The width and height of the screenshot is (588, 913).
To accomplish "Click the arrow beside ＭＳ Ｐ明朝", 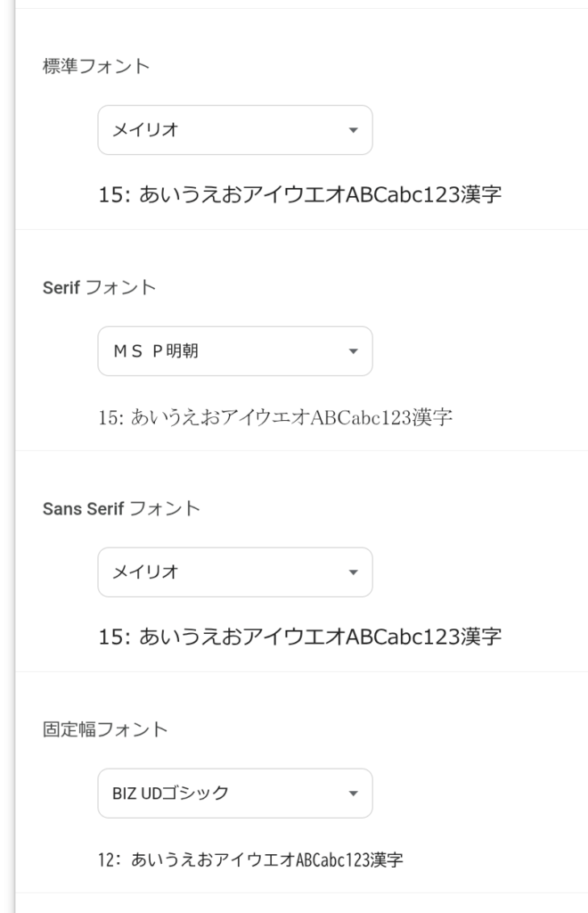I will tap(353, 351).
